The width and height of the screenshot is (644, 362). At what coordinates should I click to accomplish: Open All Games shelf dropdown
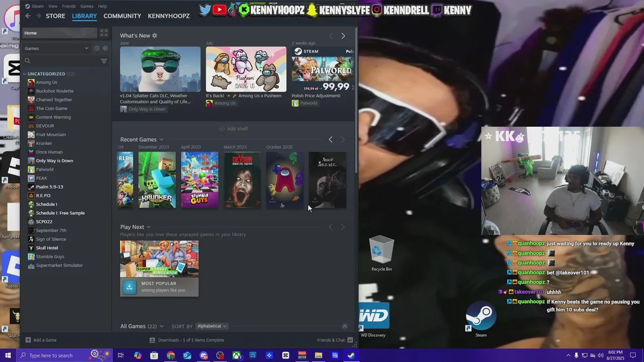pyautogui.click(x=161, y=326)
